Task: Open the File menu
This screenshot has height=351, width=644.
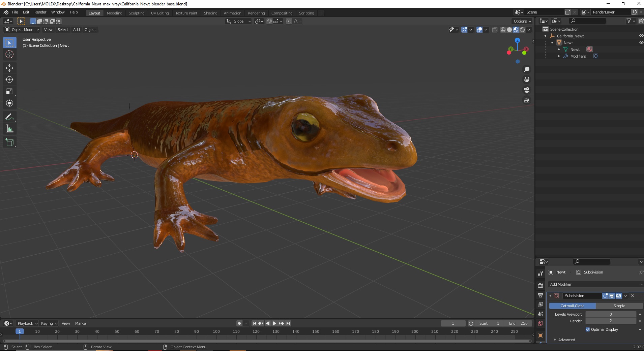Action: [15, 12]
